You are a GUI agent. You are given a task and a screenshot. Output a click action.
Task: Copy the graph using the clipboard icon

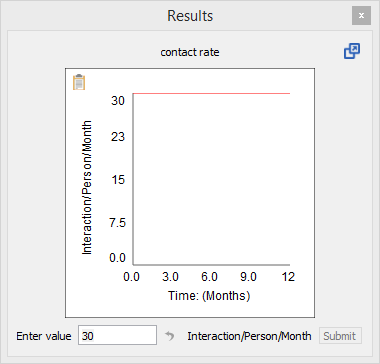point(79,82)
